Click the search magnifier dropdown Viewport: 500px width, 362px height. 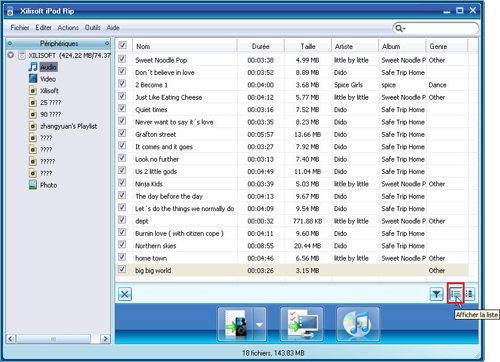pos(400,28)
